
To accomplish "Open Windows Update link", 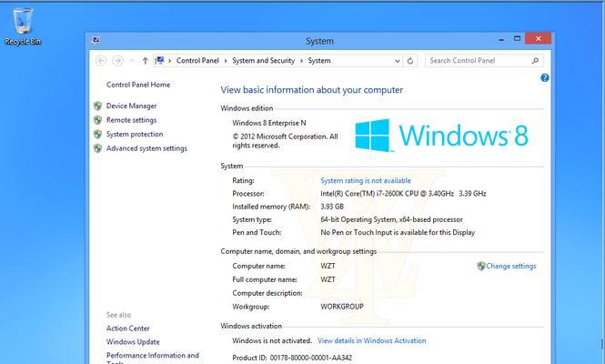I will pos(133,341).
